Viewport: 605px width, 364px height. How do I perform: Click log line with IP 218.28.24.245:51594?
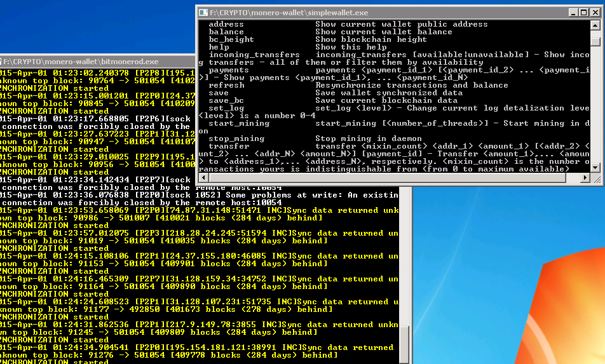[200, 233]
